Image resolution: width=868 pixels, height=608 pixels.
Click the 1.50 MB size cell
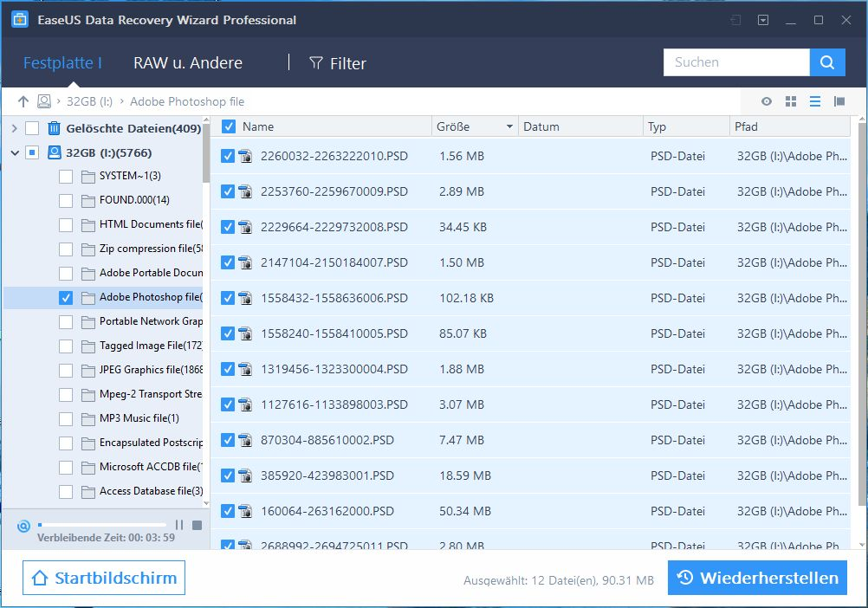click(x=461, y=262)
